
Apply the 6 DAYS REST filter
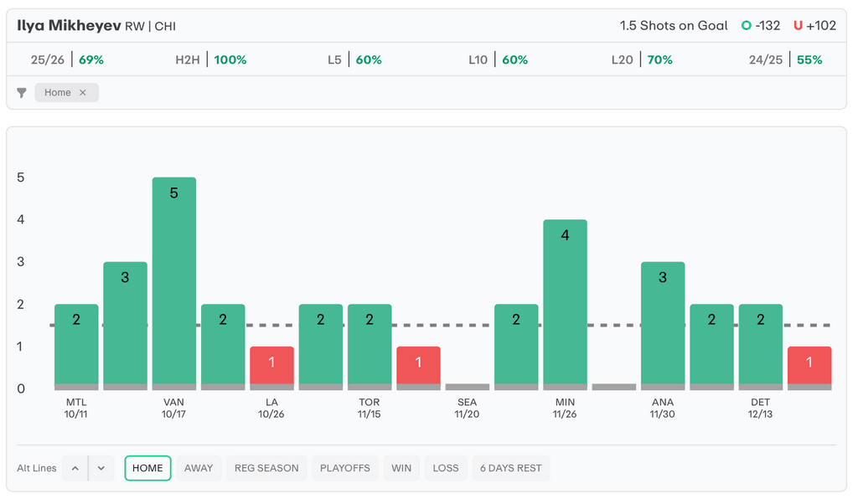510,468
